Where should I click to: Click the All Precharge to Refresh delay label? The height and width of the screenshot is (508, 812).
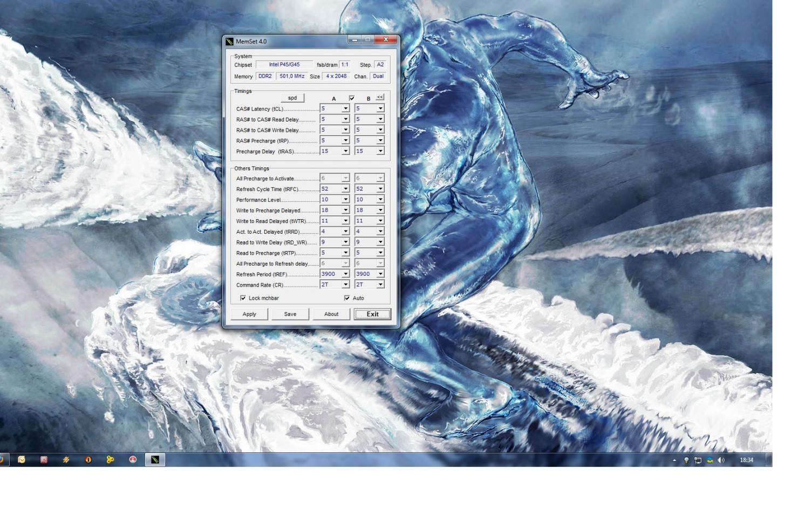(272, 264)
